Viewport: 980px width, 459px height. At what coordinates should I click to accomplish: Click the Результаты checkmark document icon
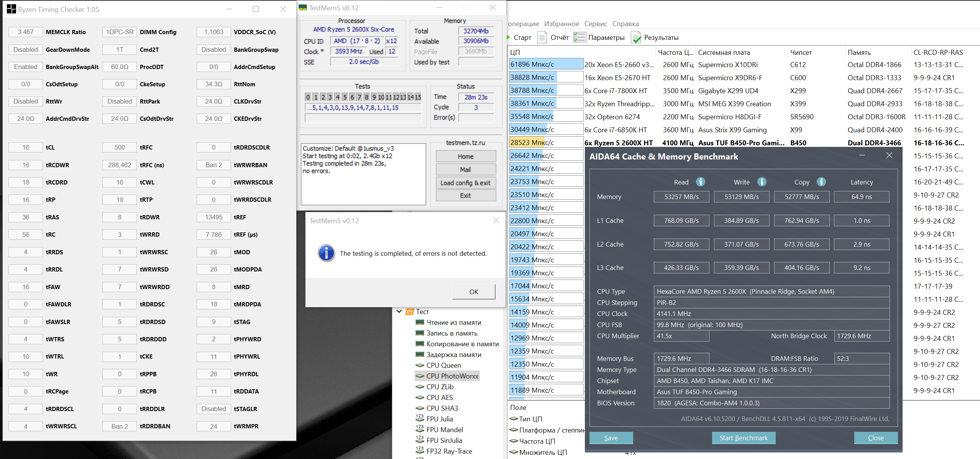click(636, 37)
